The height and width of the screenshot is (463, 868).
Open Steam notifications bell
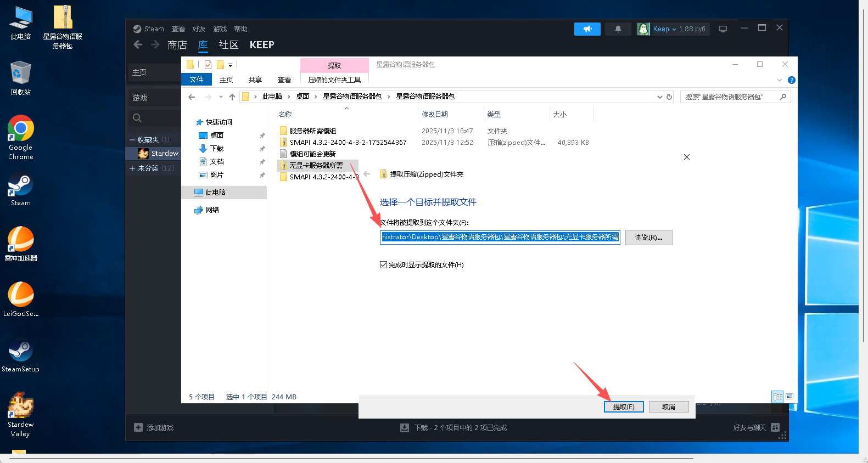pyautogui.click(x=618, y=29)
